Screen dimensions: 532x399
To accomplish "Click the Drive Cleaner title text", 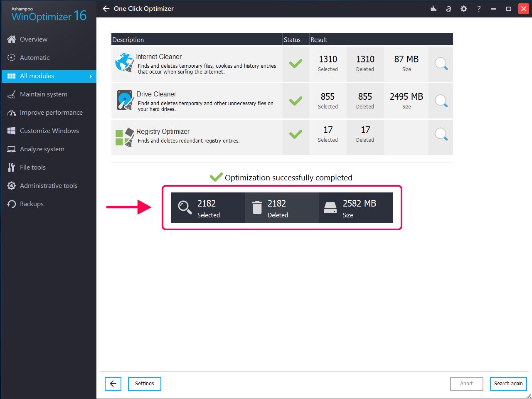I will [156, 94].
